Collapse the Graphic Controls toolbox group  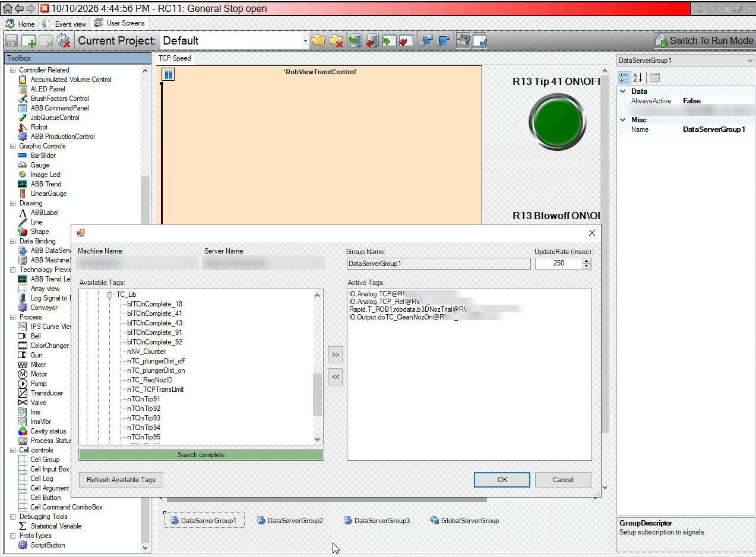[x=13, y=146]
